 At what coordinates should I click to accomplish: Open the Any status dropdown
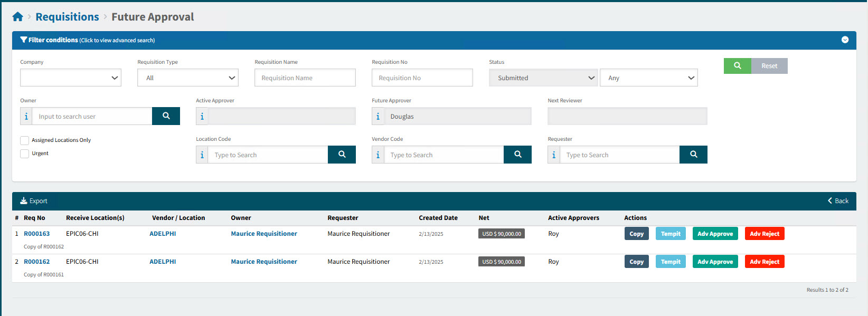coord(649,78)
